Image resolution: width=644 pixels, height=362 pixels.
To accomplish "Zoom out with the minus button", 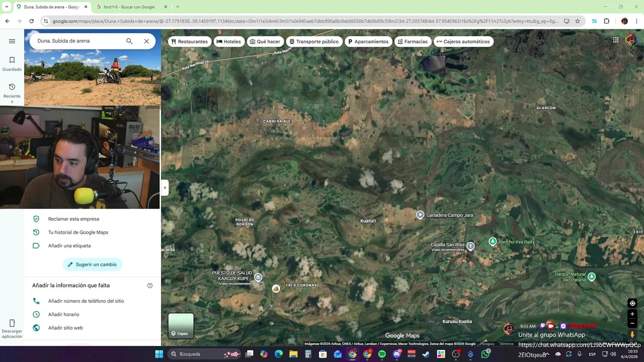I will pyautogui.click(x=632, y=323).
